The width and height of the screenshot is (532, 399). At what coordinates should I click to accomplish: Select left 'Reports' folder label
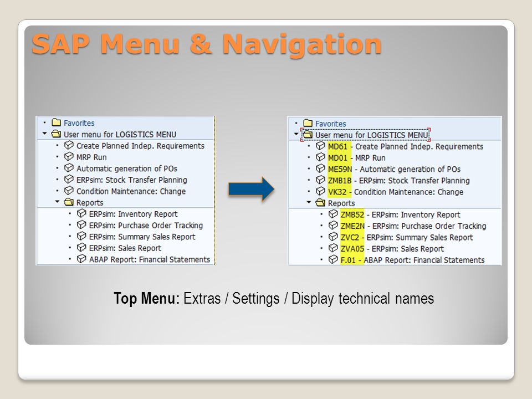[x=90, y=203]
